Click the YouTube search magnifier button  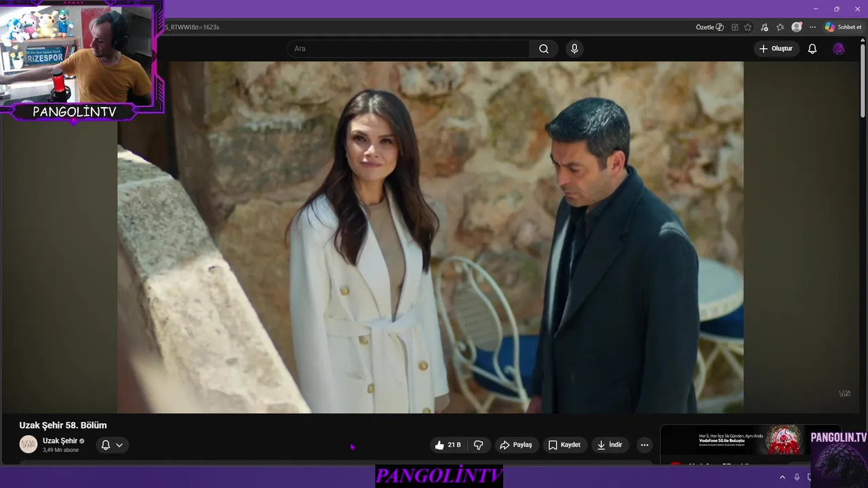(x=544, y=49)
